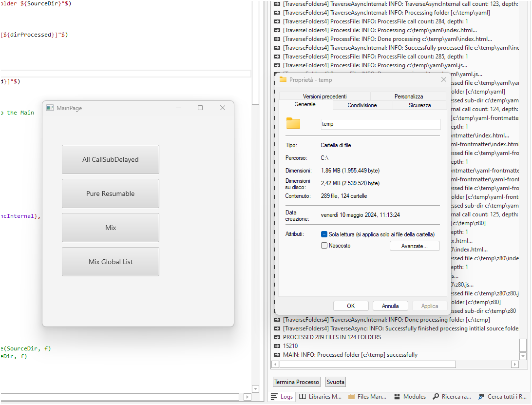The height and width of the screenshot is (405, 532).
Task: Click the Mix button in MainPage
Action: click(110, 228)
